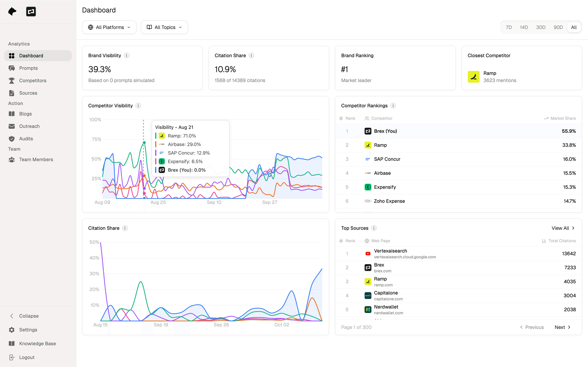The height and width of the screenshot is (367, 588).
Task: Click the info icon beside Brand Visibility
Action: click(x=126, y=56)
